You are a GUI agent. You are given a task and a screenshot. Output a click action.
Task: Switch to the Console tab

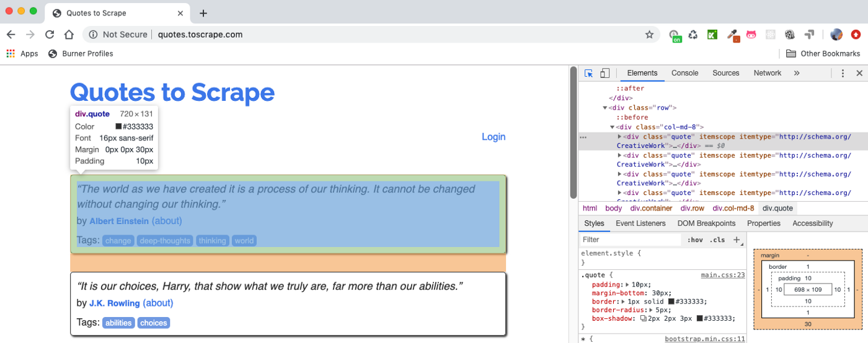coord(684,73)
